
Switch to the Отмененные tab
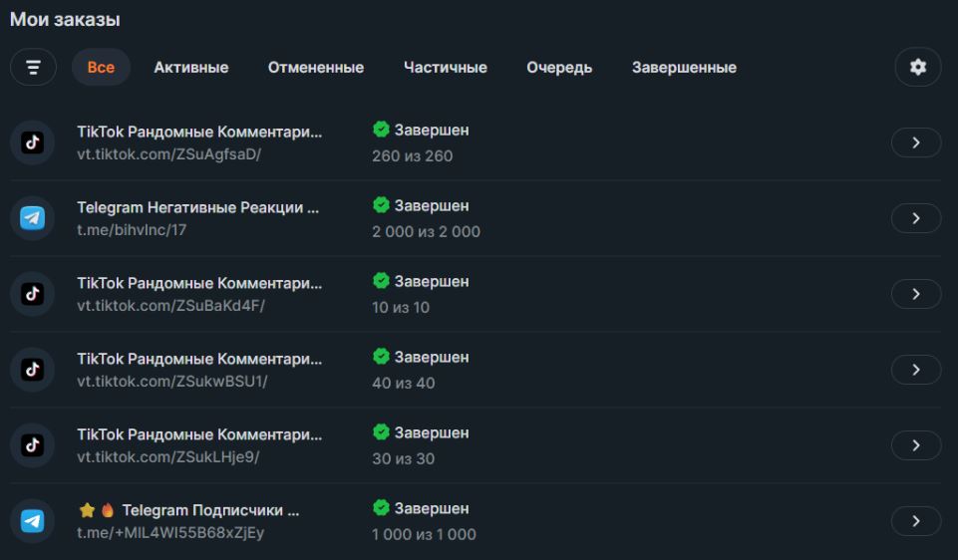[x=315, y=68]
